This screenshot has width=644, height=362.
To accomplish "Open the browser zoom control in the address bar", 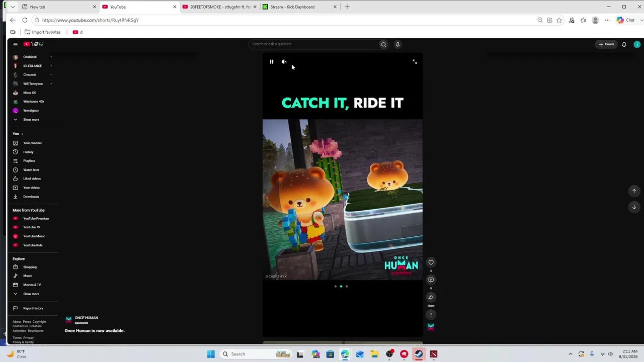I will pyautogui.click(x=540, y=20).
